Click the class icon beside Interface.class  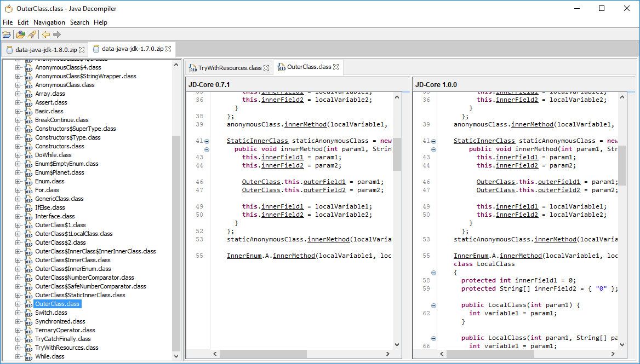pos(28,216)
